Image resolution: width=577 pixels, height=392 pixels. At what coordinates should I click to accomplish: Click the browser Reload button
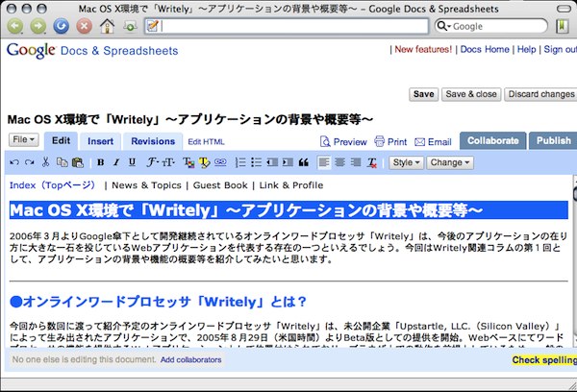coord(62,26)
